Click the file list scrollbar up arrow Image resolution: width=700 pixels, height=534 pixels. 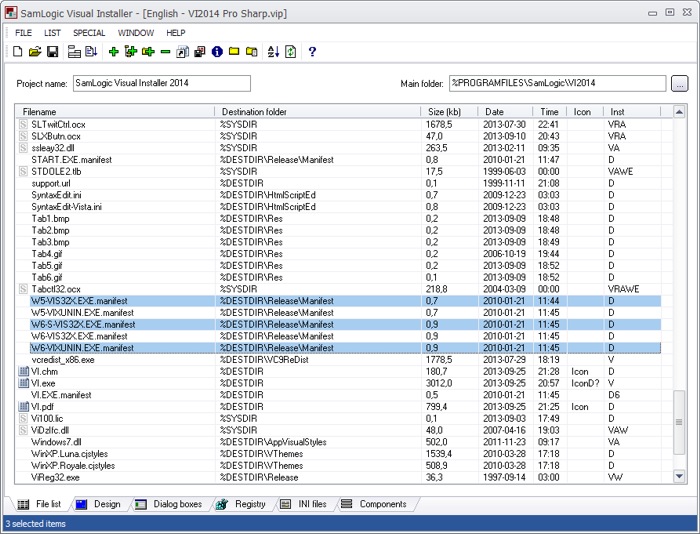pos(679,112)
